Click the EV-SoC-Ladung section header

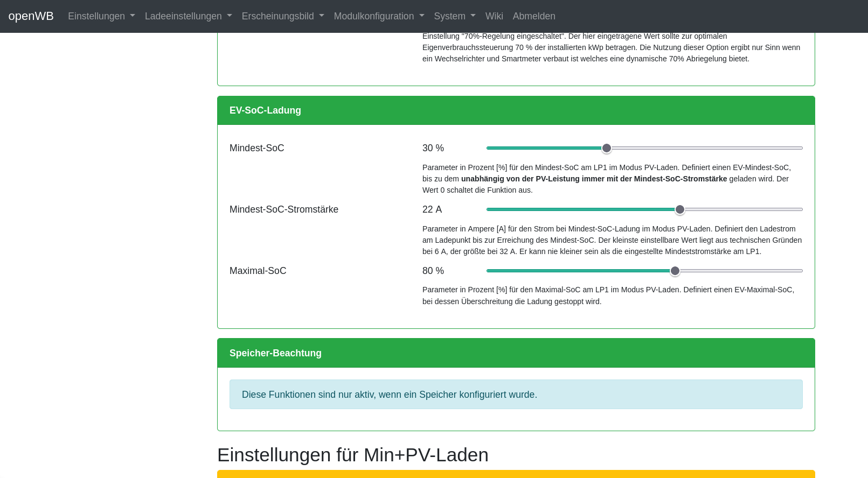click(x=516, y=110)
